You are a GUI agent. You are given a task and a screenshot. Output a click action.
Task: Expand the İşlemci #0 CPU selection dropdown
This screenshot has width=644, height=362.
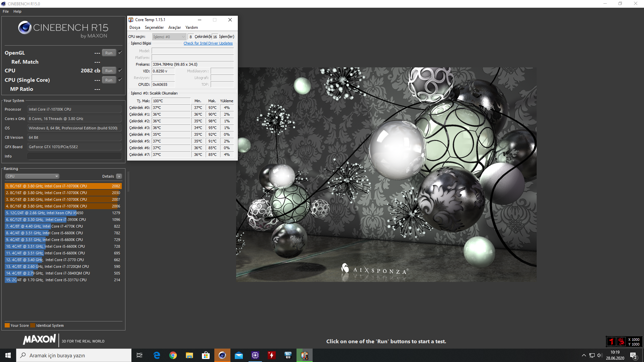pyautogui.click(x=169, y=37)
